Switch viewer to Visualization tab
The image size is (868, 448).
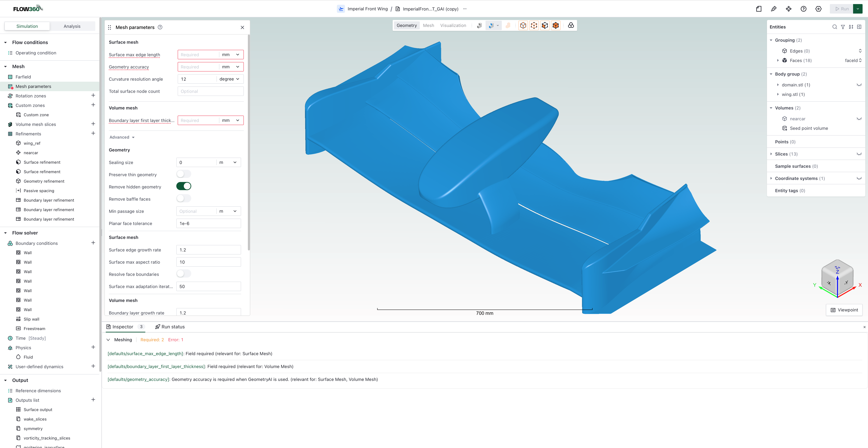click(453, 26)
